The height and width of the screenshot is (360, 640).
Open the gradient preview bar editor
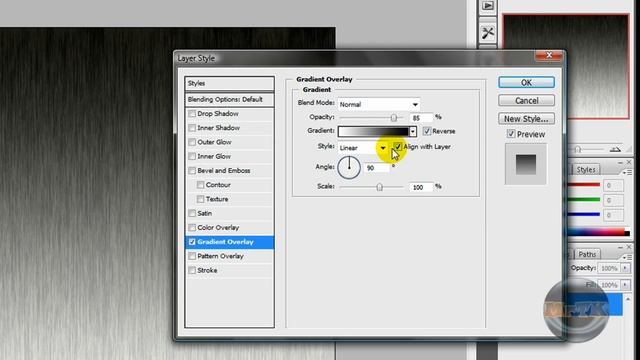[373, 131]
